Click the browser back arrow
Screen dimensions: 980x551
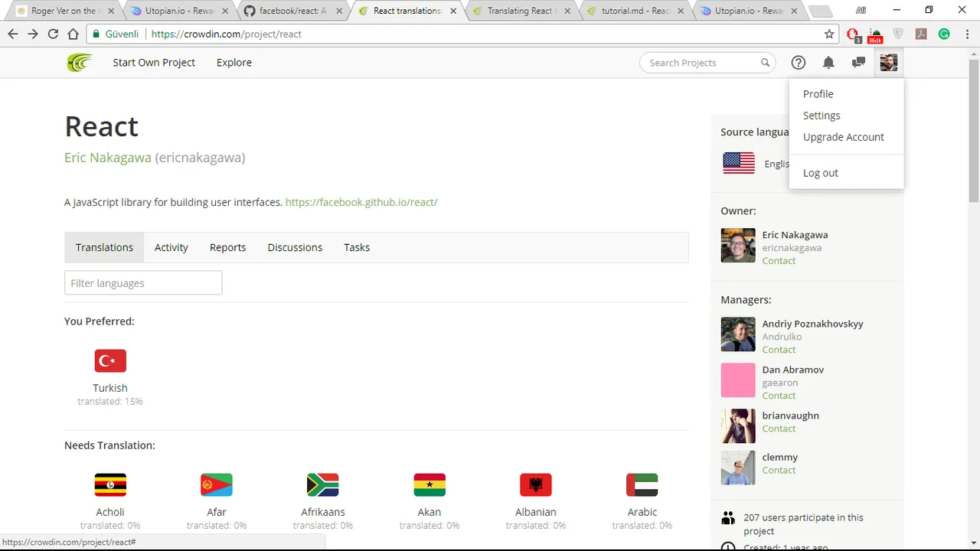coord(13,34)
